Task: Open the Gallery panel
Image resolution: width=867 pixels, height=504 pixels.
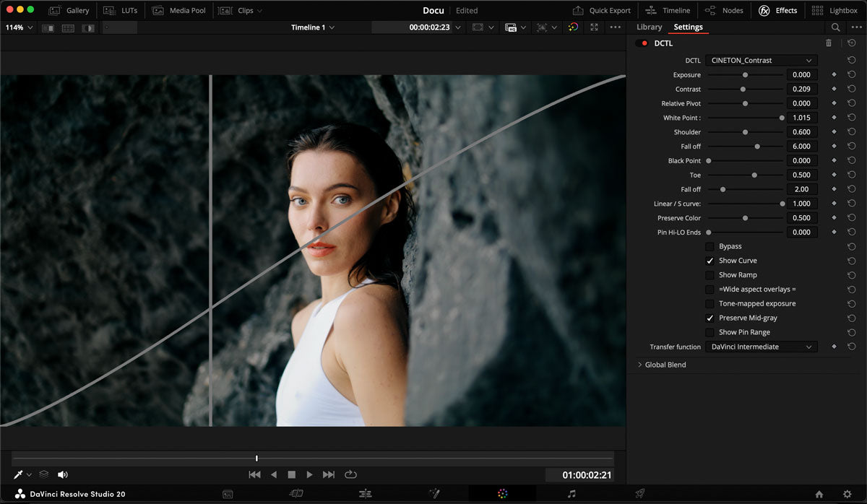Action: (69, 11)
